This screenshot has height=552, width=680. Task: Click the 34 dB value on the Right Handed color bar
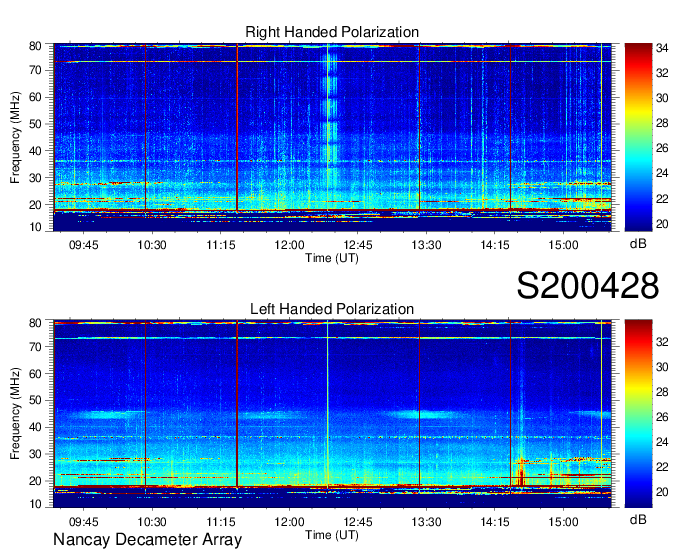[x=662, y=48]
